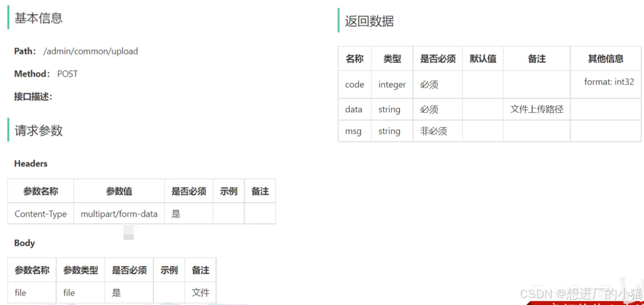This screenshot has width=644, height=305.
Task: Click 是 in the Content-Type row
Action: pos(176,214)
